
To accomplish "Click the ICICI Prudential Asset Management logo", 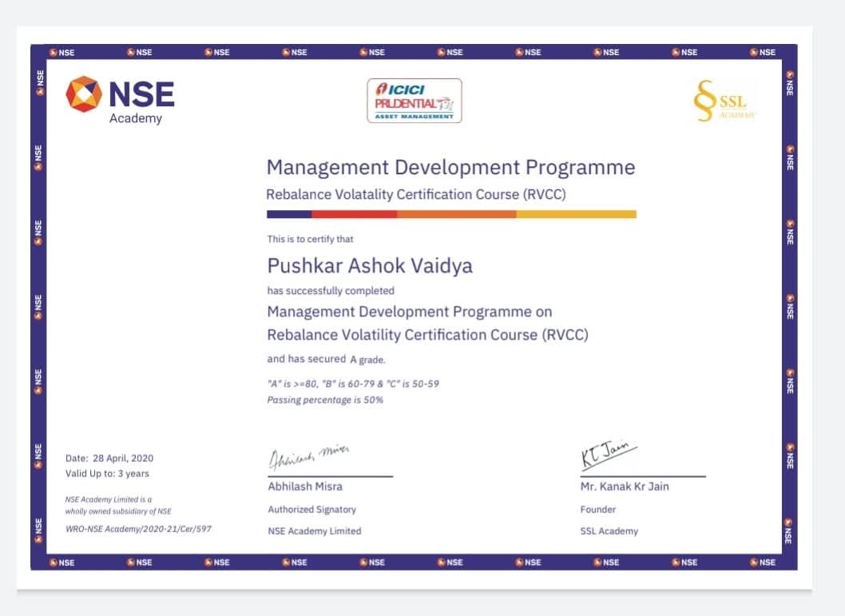I will [414, 101].
